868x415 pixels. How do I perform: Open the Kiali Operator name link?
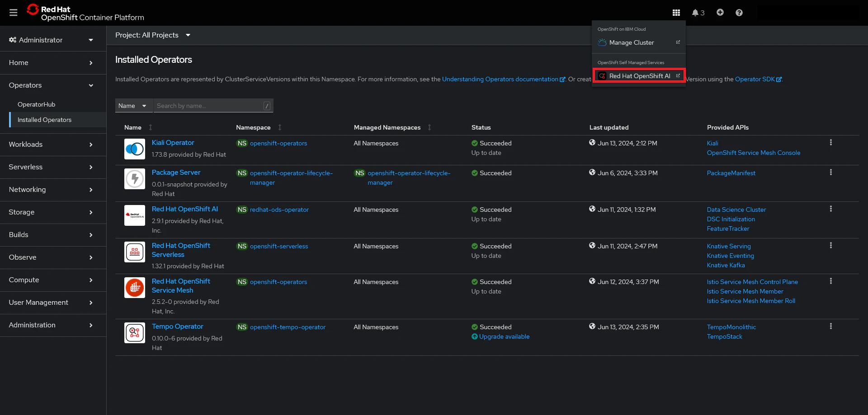tap(173, 143)
